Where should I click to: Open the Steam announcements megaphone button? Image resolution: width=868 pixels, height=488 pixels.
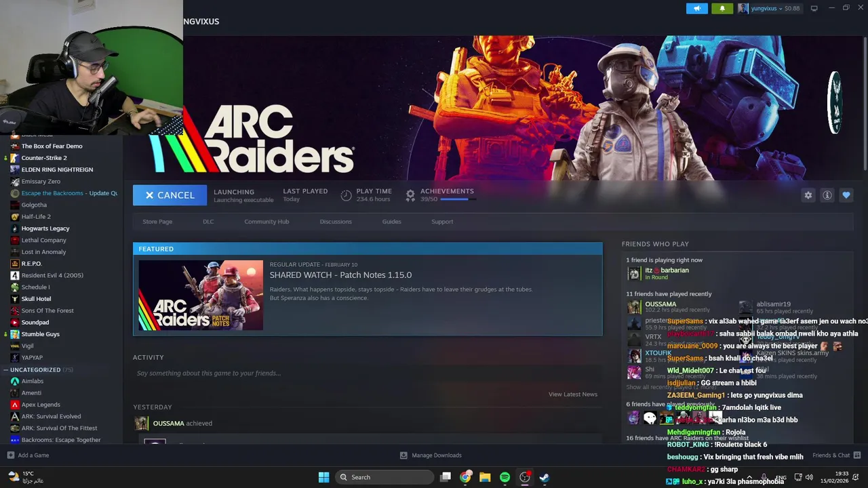click(x=696, y=8)
